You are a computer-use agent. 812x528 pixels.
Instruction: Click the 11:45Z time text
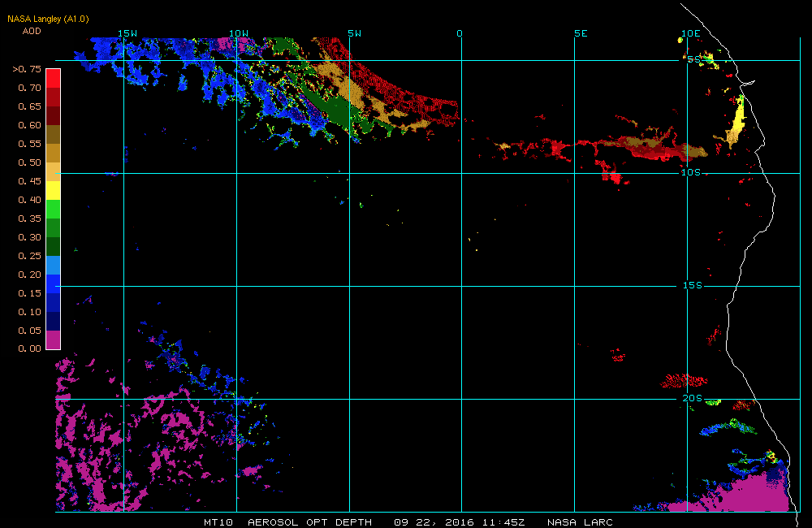[x=503, y=522]
